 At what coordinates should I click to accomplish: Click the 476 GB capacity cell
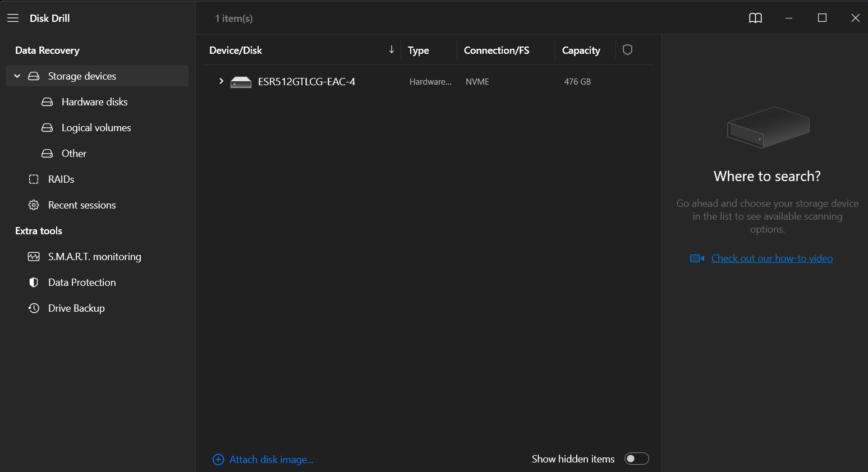[x=577, y=82]
